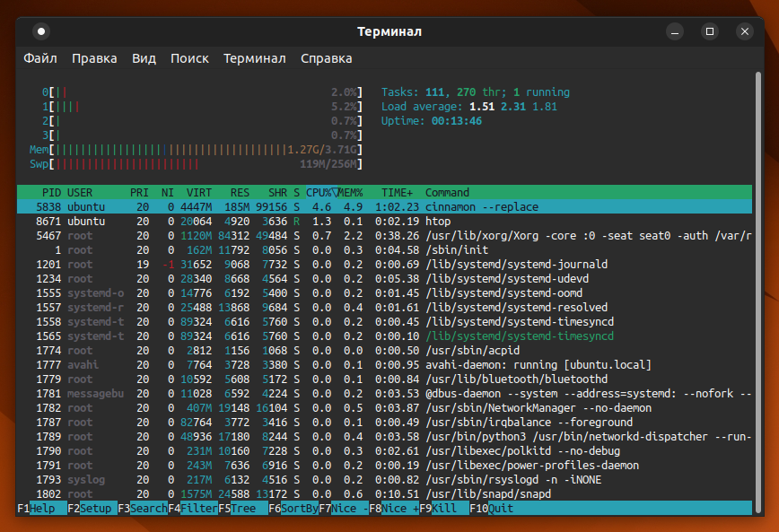Screen dimensions: 779x532
Task: Maximize the Терминал window
Action: click(x=709, y=31)
